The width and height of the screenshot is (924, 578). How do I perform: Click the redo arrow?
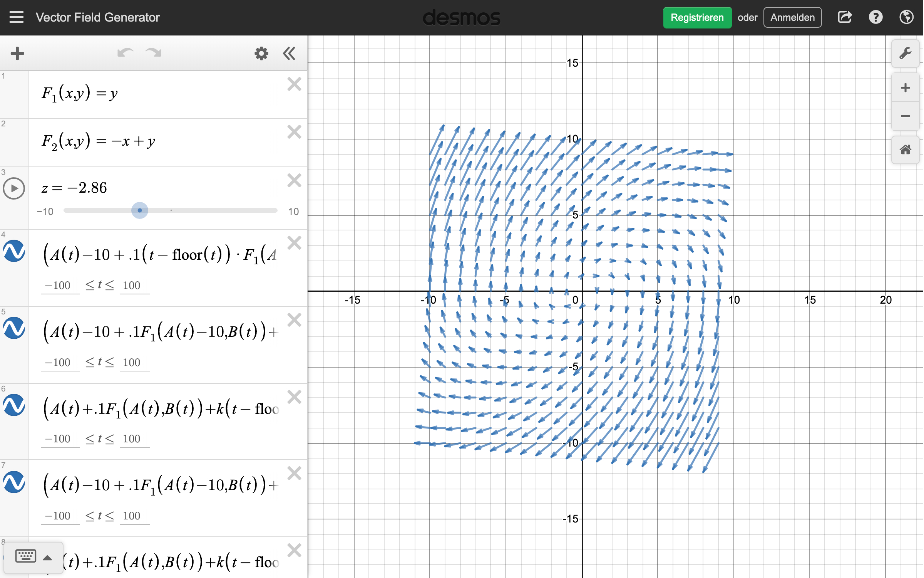(x=154, y=53)
